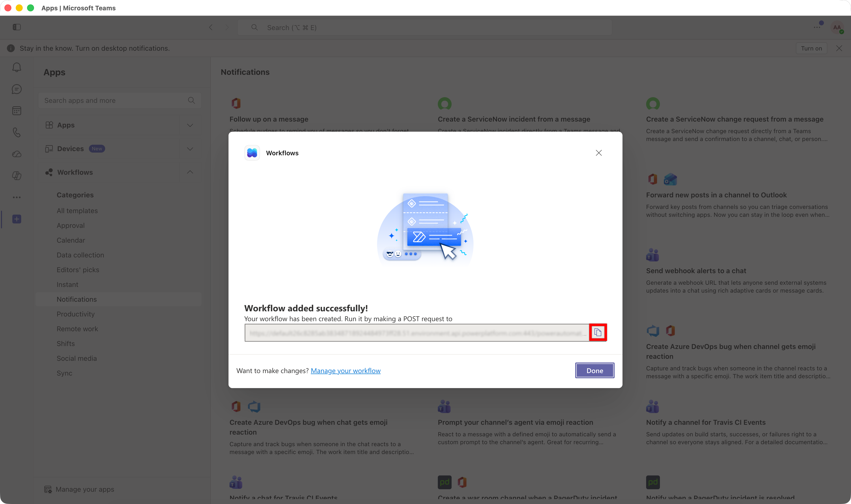Screen dimensions: 851x504
Task: Open ServiceNow change request template
Action: [735, 119]
